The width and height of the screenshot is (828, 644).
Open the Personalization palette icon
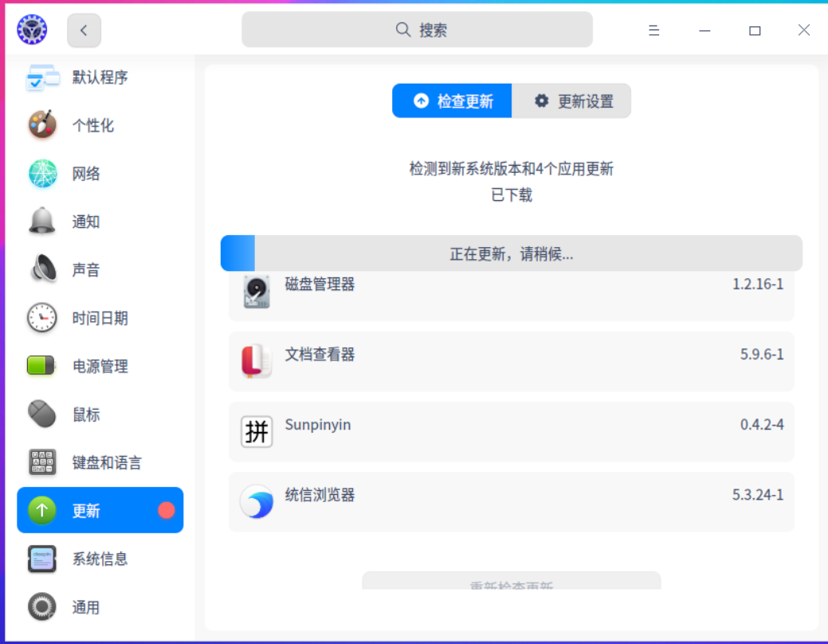coord(42,124)
